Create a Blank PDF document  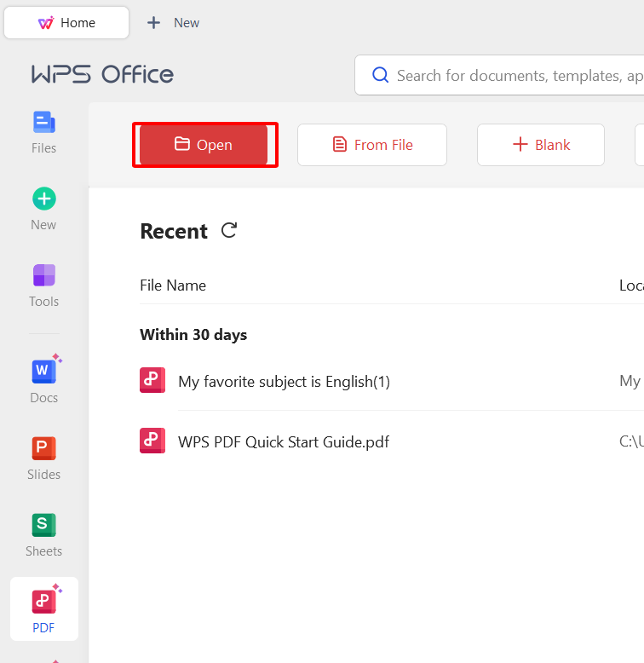541,145
